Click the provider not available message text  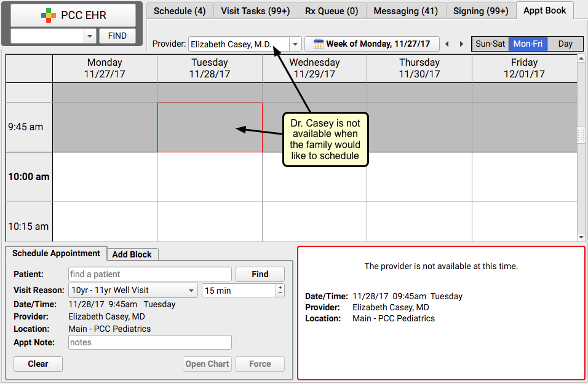[441, 267]
